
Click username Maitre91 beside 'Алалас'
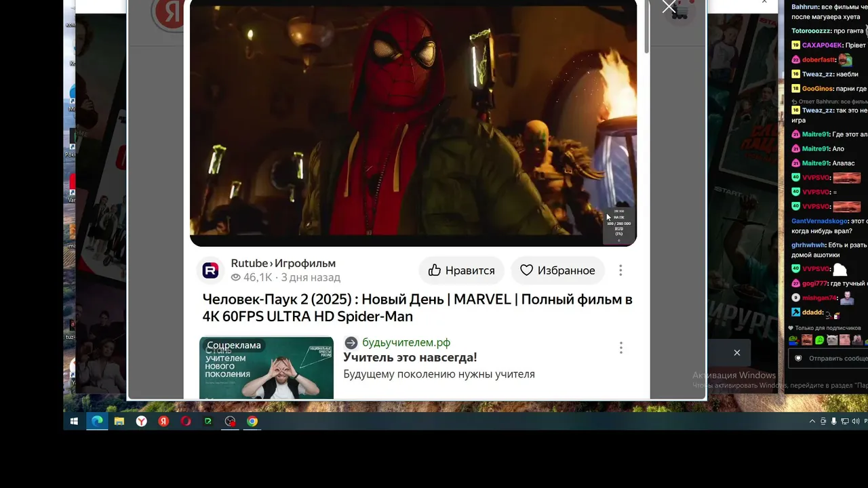[x=816, y=163]
